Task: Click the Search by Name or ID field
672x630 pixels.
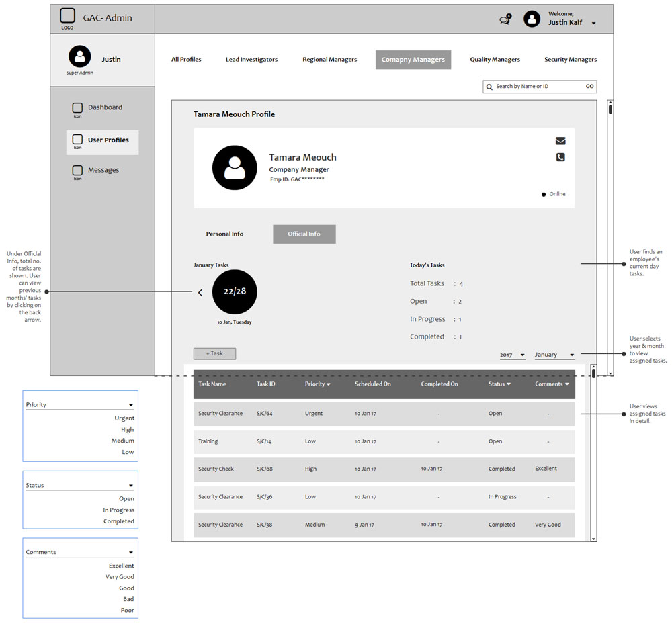Action: tap(534, 87)
